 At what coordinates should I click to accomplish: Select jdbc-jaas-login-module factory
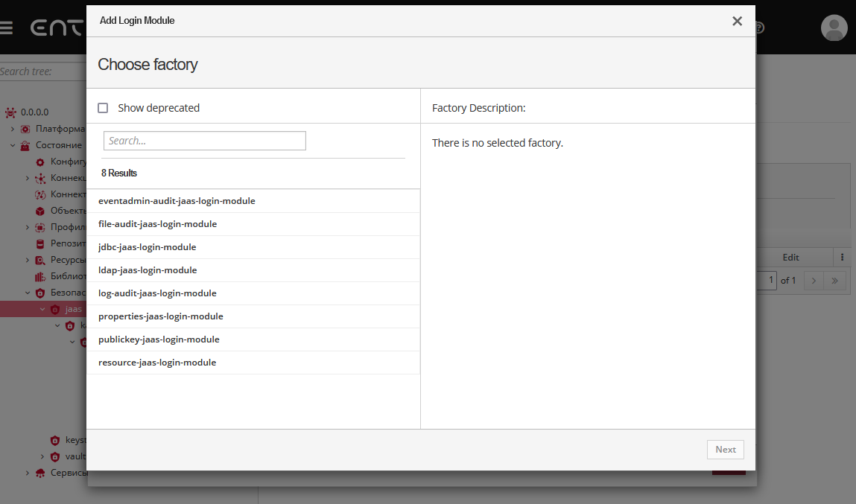[x=148, y=247]
